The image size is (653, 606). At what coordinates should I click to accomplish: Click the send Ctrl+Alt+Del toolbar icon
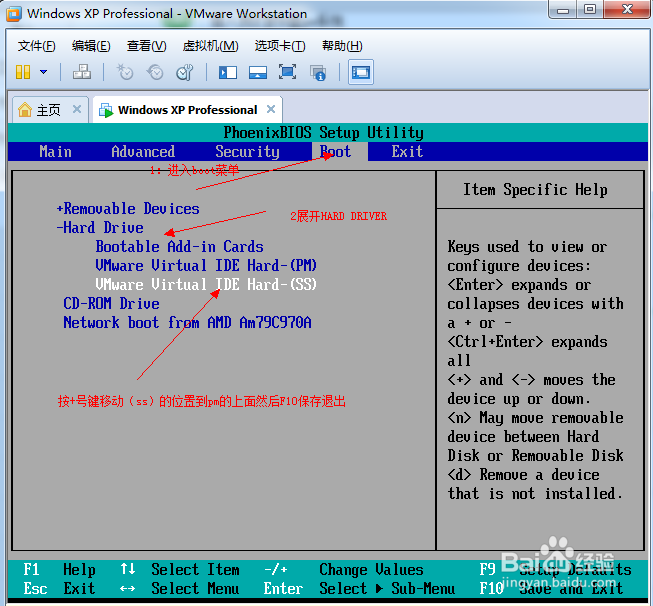point(82,72)
